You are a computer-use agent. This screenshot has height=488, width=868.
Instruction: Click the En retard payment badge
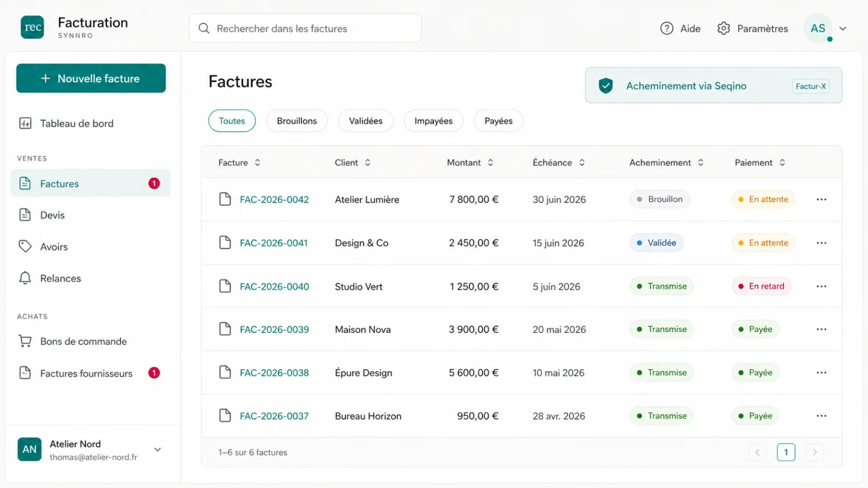click(761, 286)
